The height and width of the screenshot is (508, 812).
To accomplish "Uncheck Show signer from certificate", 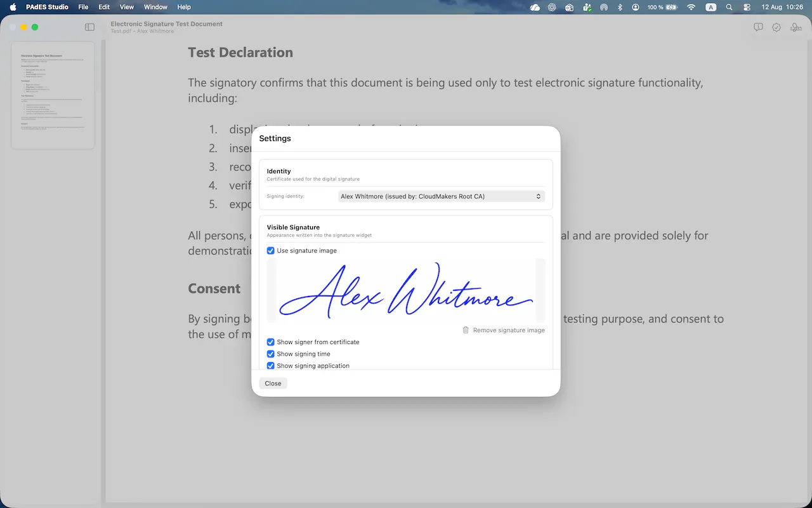I will coord(271,342).
